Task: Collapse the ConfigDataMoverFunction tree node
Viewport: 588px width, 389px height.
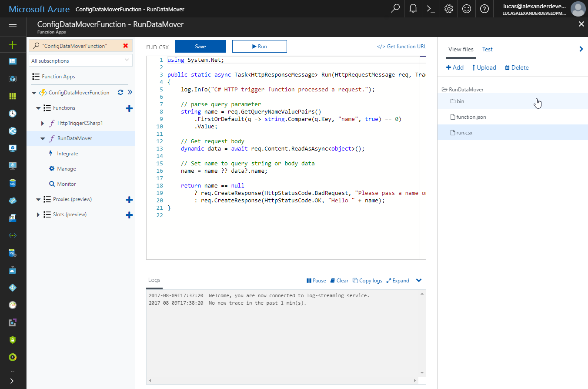Action: (x=34, y=93)
